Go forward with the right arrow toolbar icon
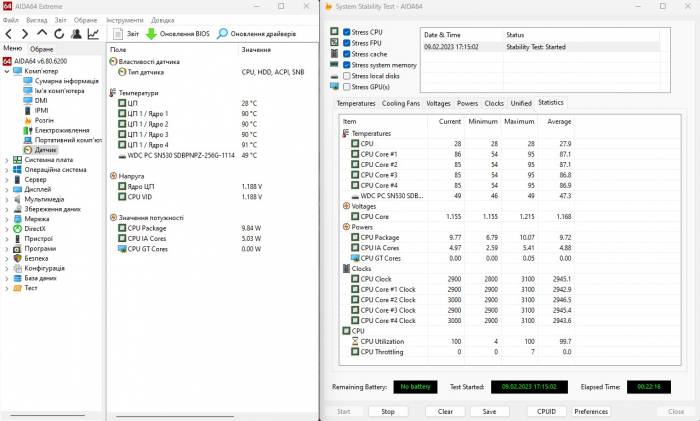The height and width of the screenshot is (421, 700). click(x=25, y=33)
